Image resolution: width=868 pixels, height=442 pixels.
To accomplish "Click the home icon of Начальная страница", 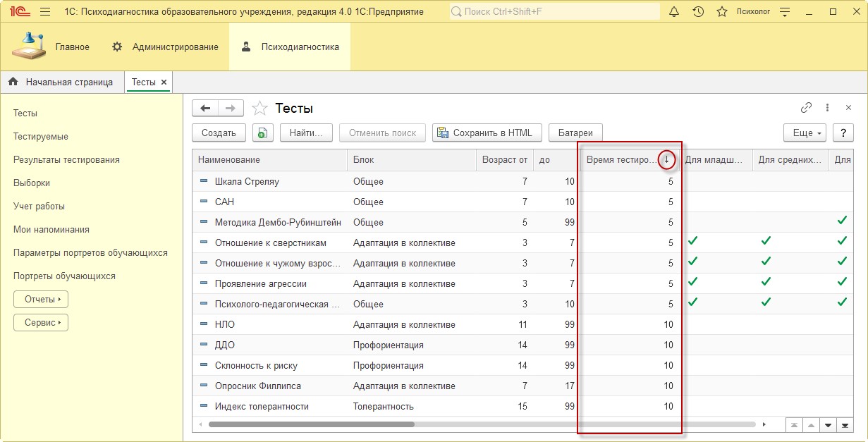I will click(x=13, y=82).
